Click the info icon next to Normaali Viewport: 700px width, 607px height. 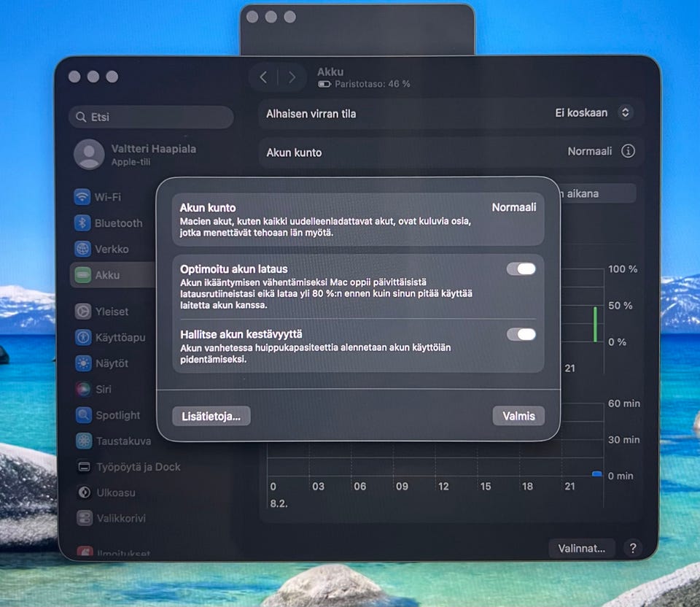628,151
